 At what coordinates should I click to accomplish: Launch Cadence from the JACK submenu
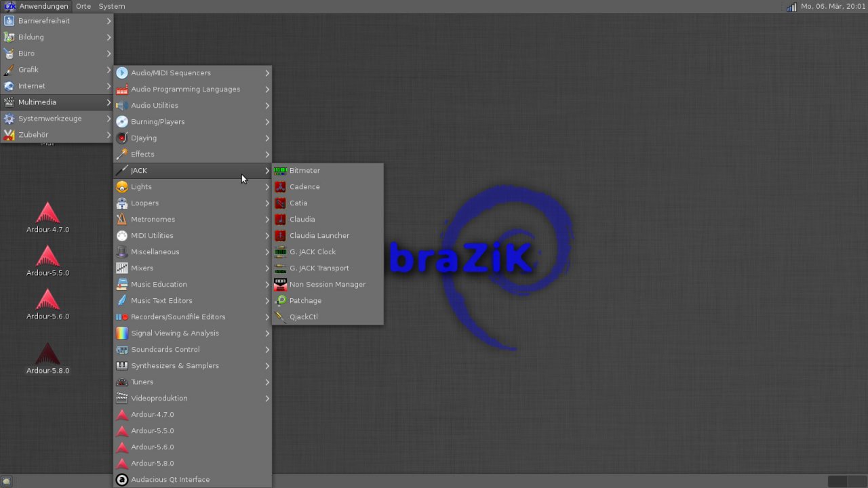328,187
